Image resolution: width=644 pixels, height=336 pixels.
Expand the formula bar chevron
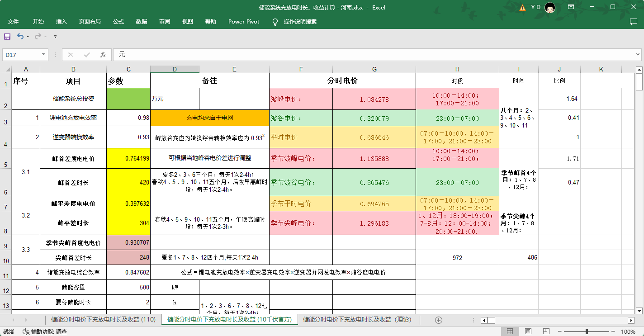click(x=638, y=55)
